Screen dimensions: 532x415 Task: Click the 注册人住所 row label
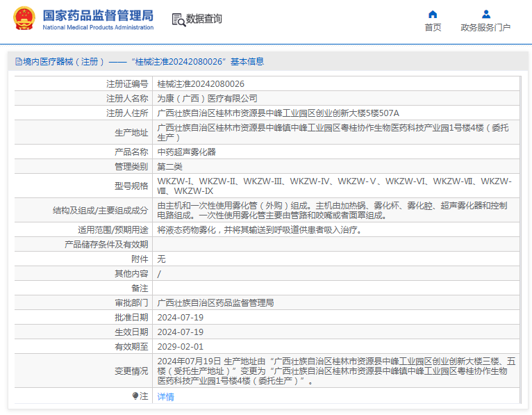pos(127,113)
